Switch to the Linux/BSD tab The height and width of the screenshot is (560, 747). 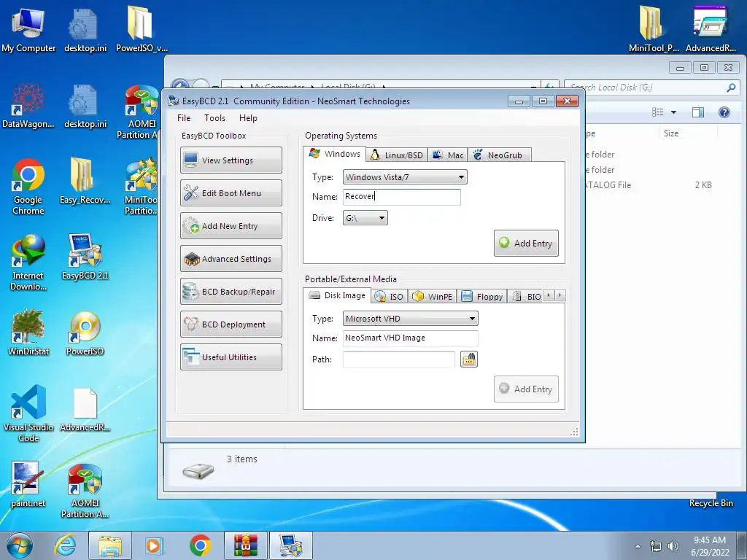tap(397, 155)
